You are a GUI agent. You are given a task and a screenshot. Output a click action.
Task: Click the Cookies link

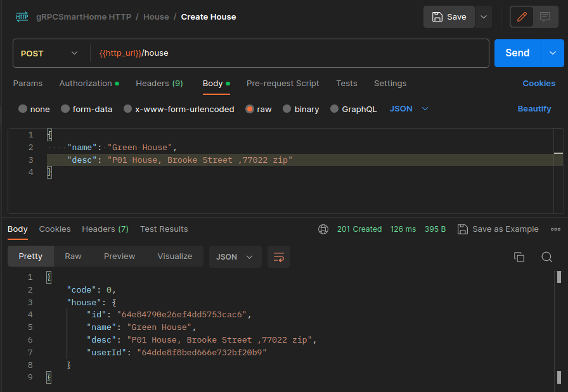539,84
